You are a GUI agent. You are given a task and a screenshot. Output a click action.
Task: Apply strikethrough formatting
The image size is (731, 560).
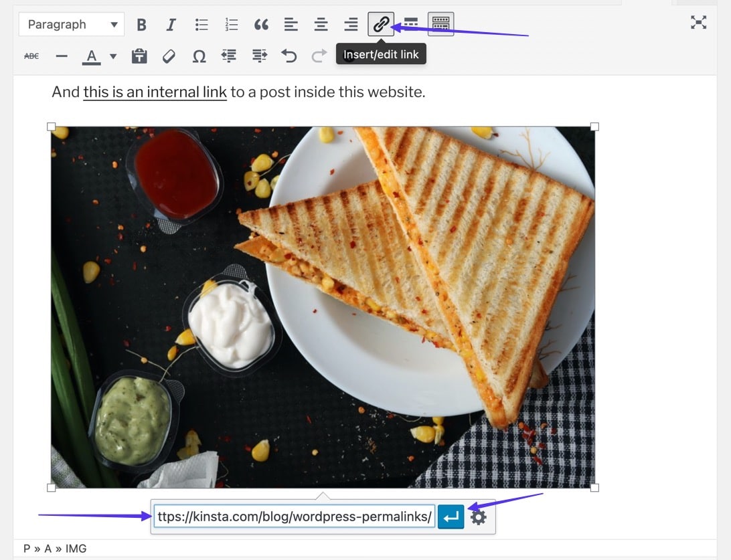[x=31, y=56]
